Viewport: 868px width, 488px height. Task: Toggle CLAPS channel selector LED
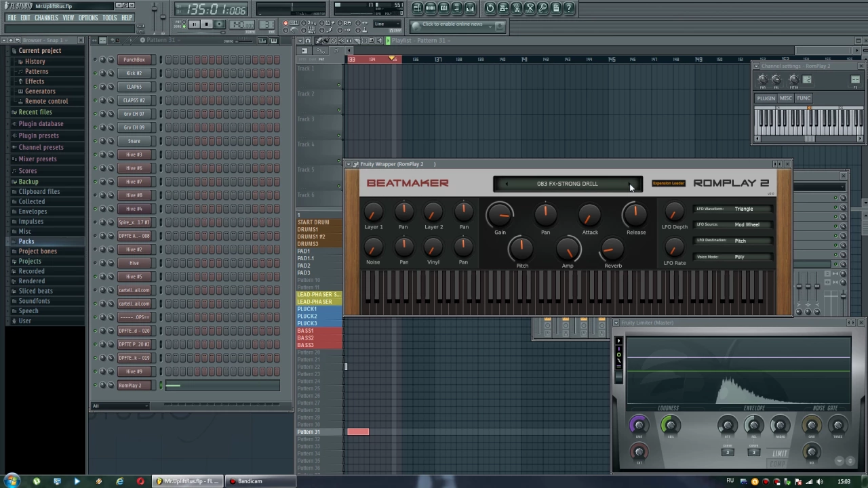(161, 87)
